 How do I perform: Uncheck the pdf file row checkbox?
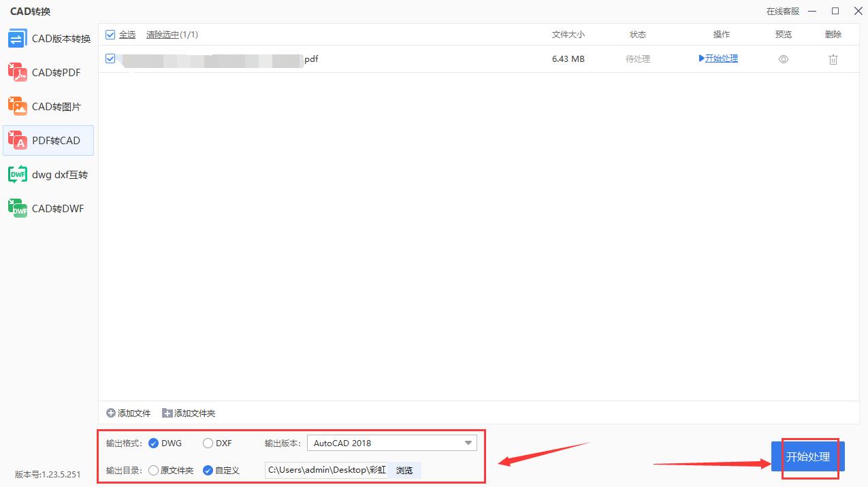pyautogui.click(x=110, y=59)
